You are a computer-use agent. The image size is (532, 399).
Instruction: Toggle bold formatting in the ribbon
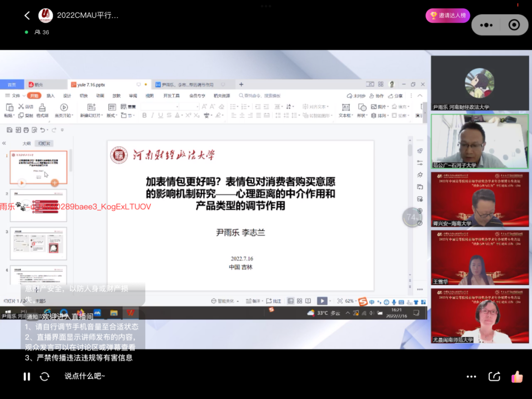145,115
